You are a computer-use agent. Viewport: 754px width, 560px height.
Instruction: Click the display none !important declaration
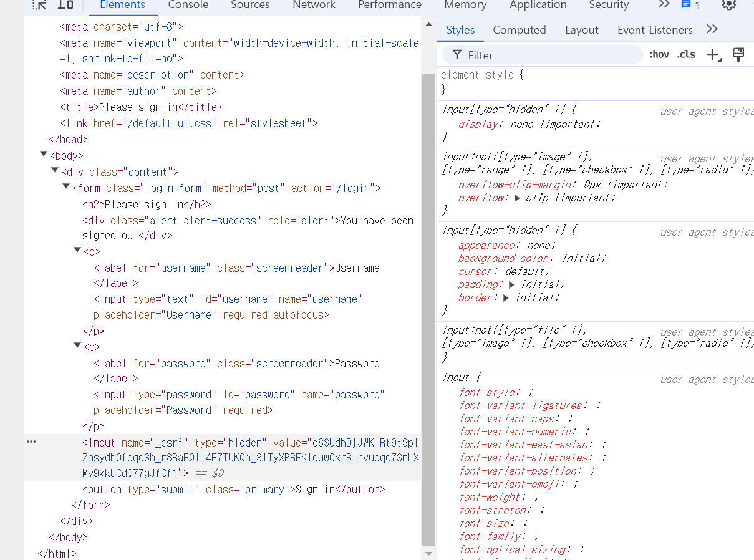[529, 124]
